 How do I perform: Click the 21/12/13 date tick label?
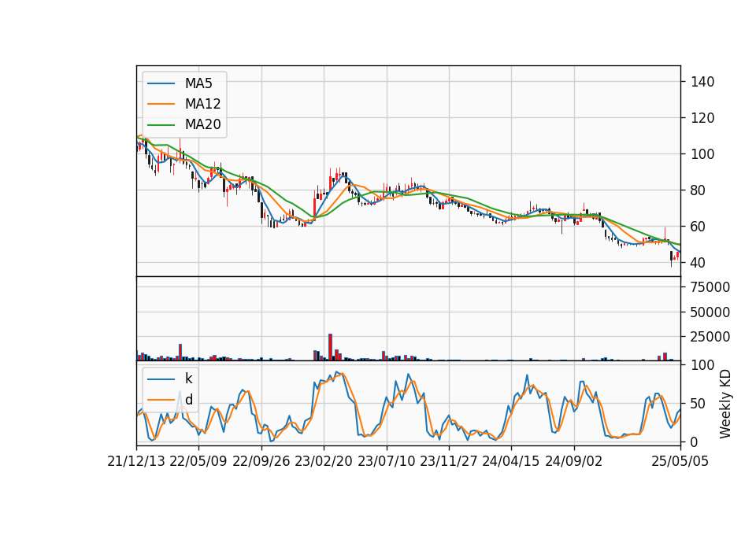point(136,461)
